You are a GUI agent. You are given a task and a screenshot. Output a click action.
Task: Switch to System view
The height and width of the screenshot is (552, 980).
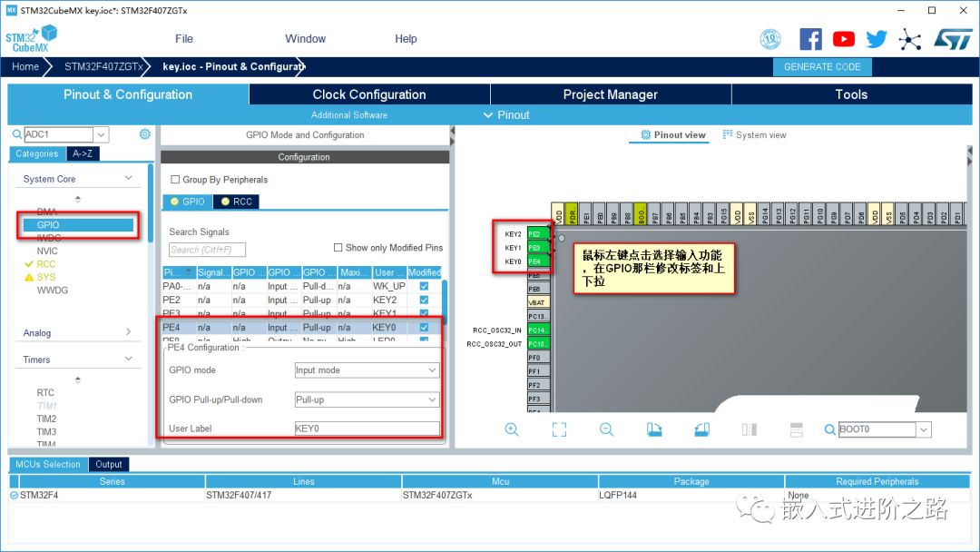[754, 135]
